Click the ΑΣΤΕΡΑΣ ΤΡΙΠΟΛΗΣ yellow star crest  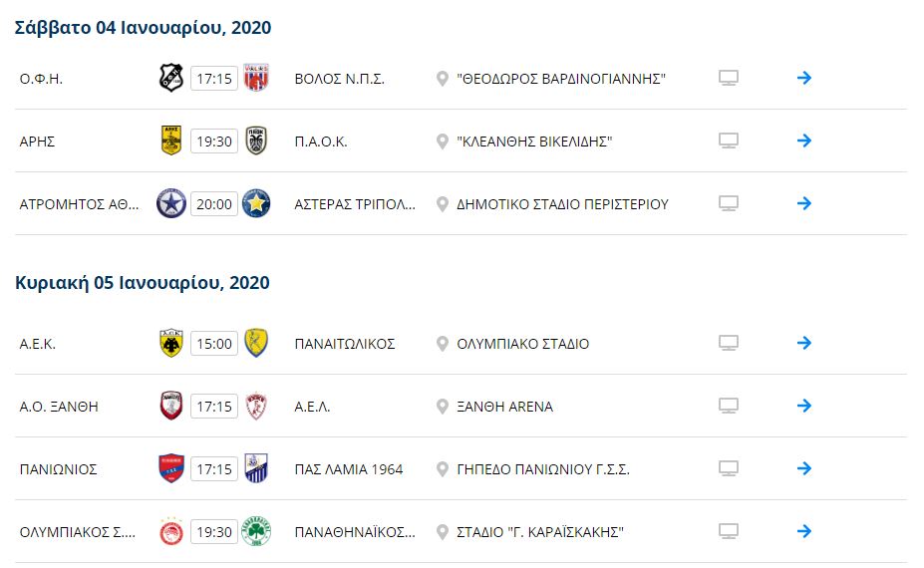coord(256,204)
